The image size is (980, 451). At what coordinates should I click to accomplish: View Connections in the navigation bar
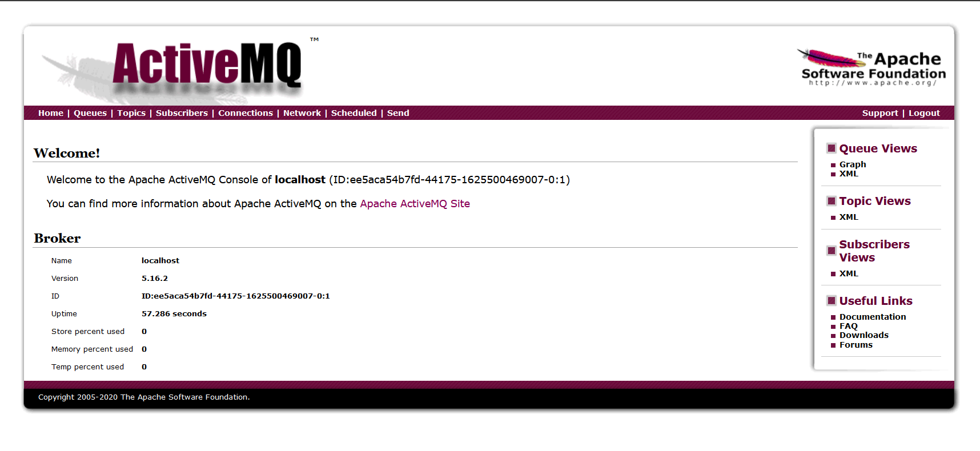[x=246, y=113]
